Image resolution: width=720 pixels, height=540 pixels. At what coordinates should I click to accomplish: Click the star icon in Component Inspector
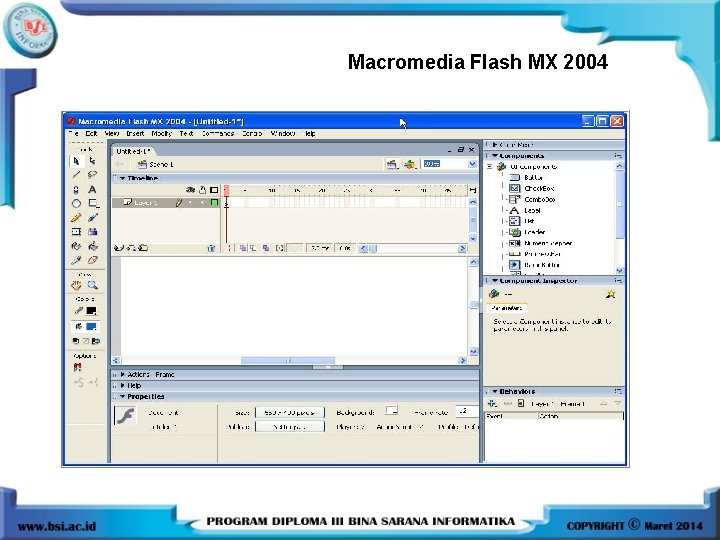pyautogui.click(x=610, y=294)
